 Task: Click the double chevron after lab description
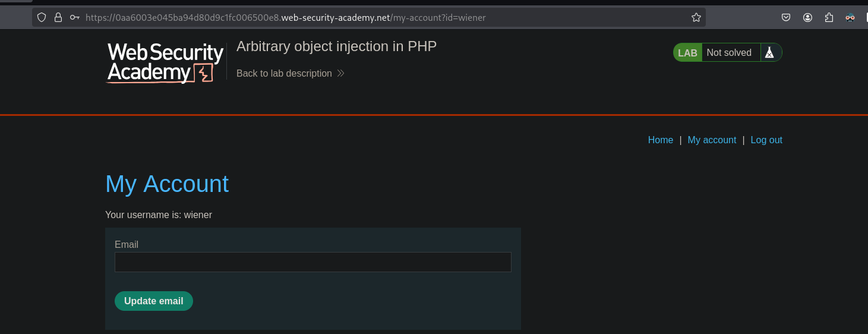coord(341,74)
